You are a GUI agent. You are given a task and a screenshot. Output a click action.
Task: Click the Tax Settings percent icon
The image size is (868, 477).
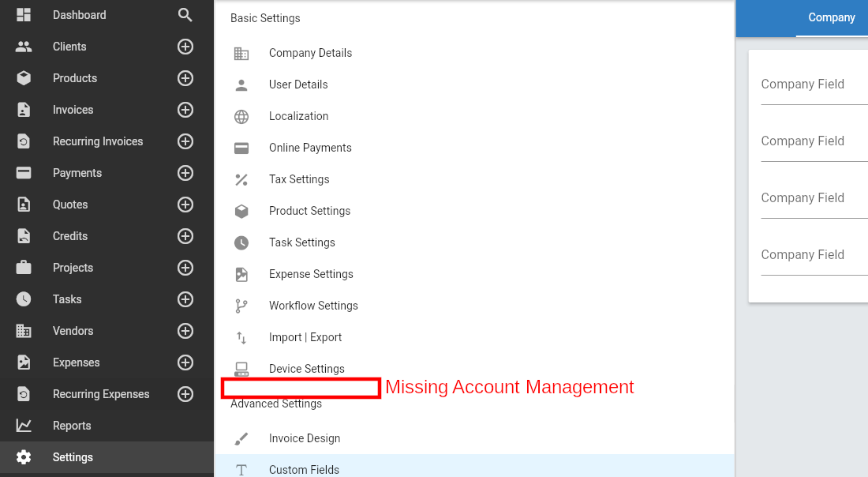tap(241, 179)
